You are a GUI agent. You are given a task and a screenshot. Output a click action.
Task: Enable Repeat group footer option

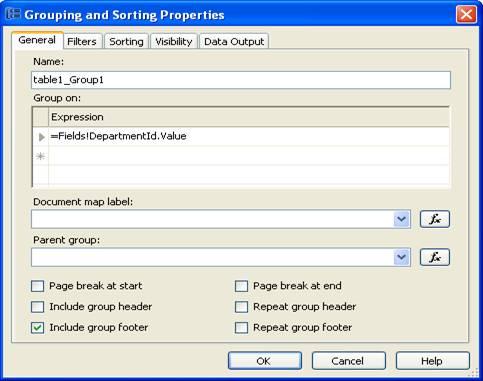click(241, 328)
